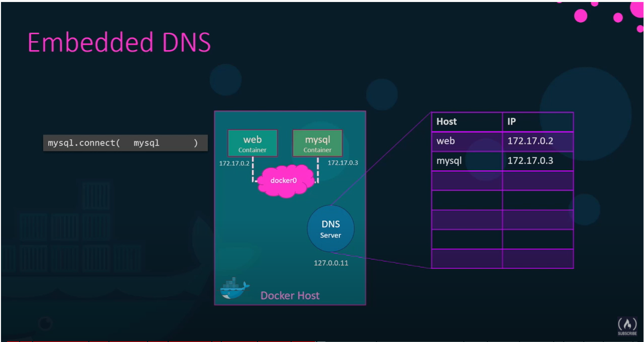Click the faint circle icon at bottom left
Screen dimensions: 644x342
46,324
